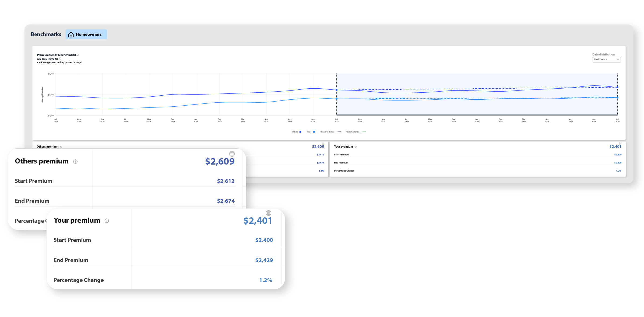Click info icon next to July 2025 - July 2026

pos(60,58)
